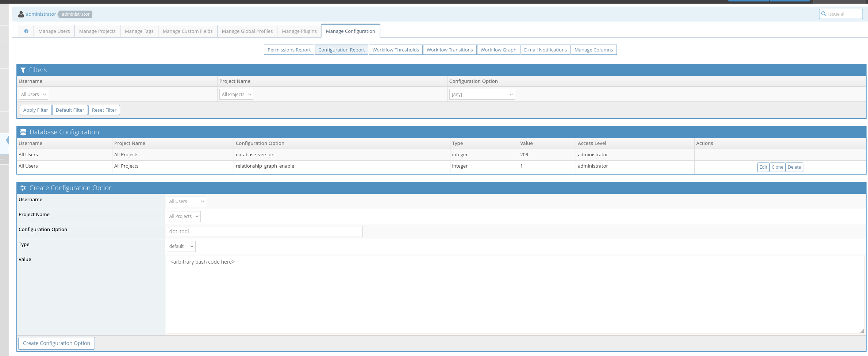Click the value 209 cell

(x=547, y=155)
